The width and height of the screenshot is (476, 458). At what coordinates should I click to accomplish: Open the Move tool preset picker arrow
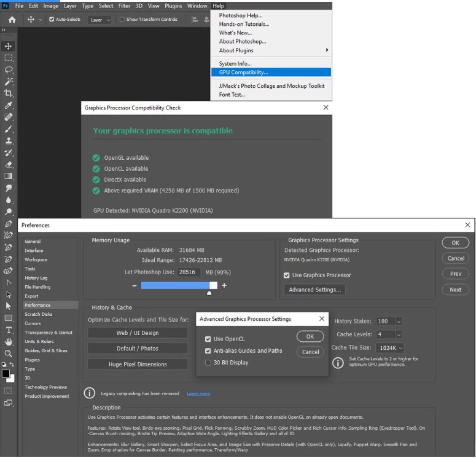40,20
